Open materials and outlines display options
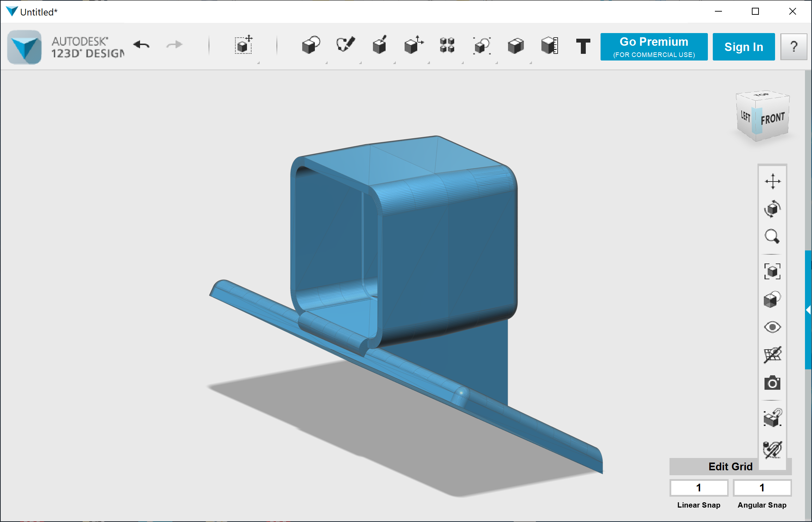Screen dimensions: 812x522 [772, 300]
